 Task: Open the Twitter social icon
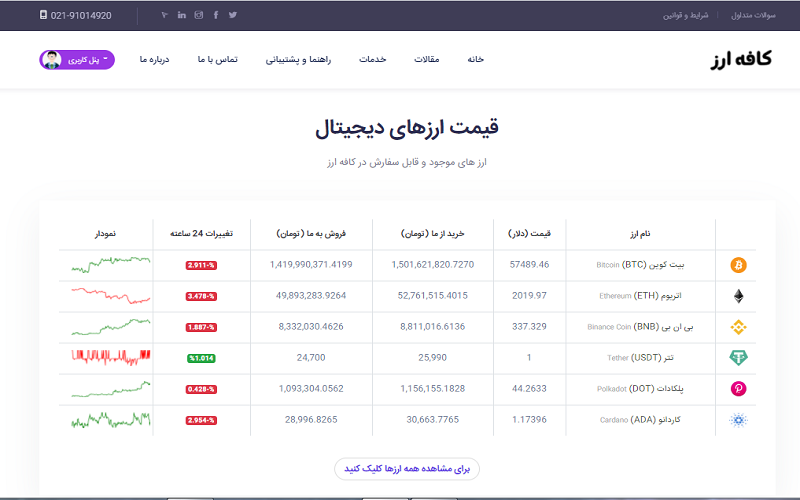pos(233,15)
